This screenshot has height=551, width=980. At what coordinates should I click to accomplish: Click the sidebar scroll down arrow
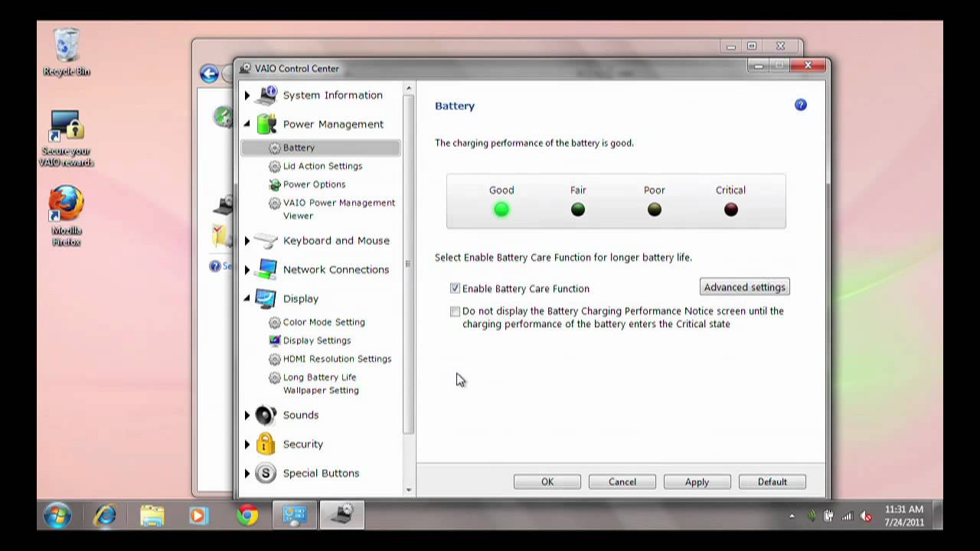click(409, 490)
